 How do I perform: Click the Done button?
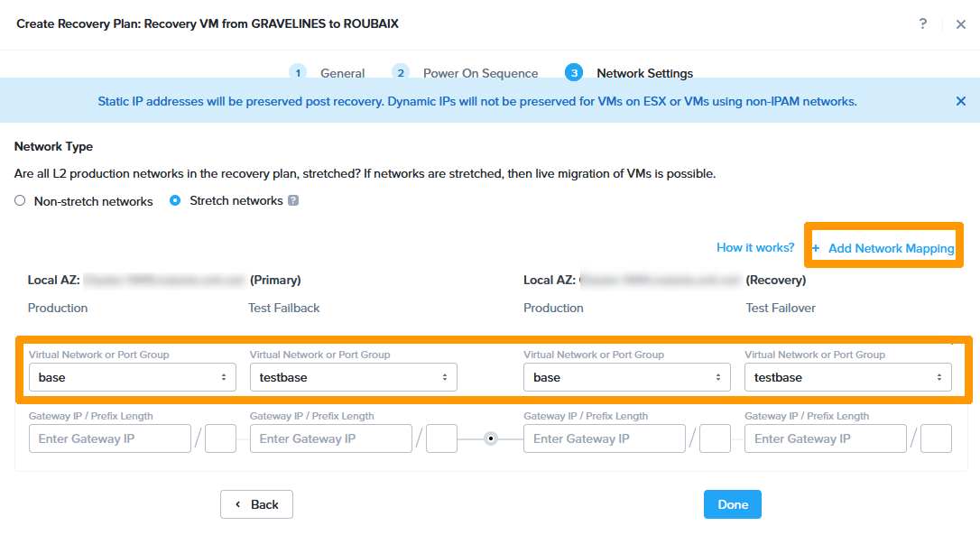click(732, 504)
